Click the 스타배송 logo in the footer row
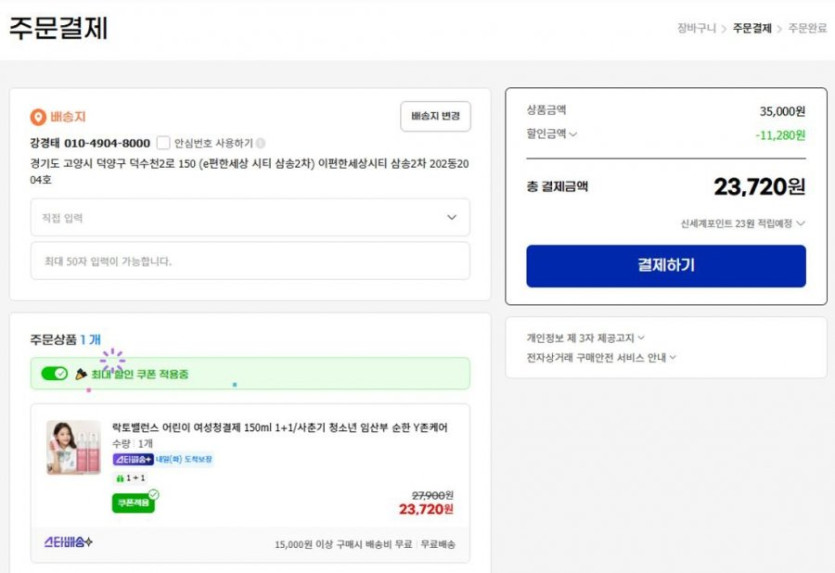Viewport: 835px width, 573px height. tap(69, 543)
